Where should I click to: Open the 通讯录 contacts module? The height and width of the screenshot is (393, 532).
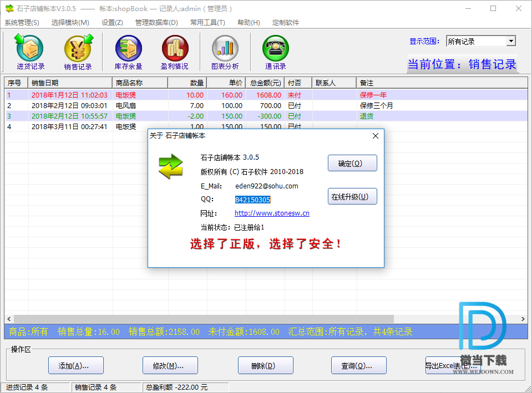pos(275,52)
